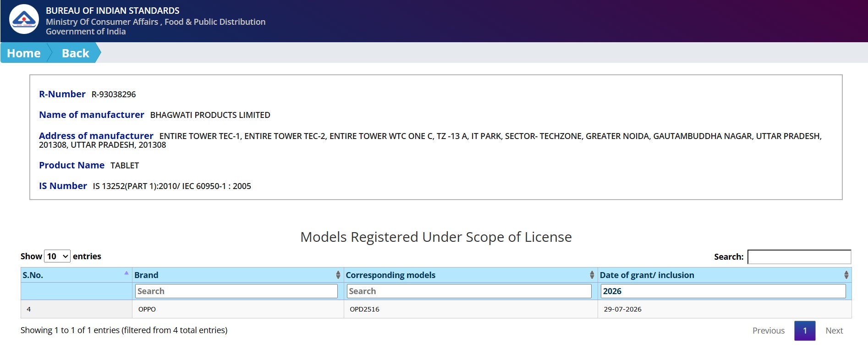This screenshot has width=868, height=351.
Task: Sort table by S.No. column
Action: pos(76,275)
